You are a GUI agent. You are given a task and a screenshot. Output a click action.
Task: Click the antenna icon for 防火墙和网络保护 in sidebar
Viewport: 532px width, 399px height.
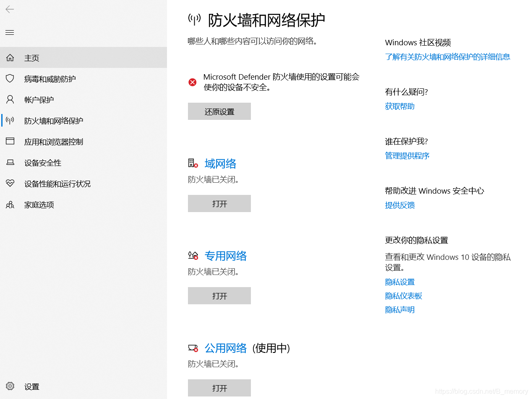coord(10,120)
